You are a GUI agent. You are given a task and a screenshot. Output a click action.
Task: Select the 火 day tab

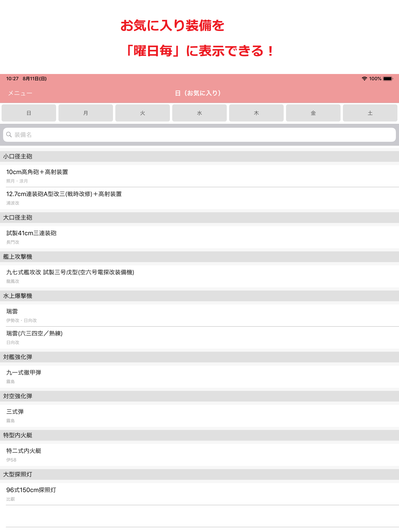coord(142,113)
